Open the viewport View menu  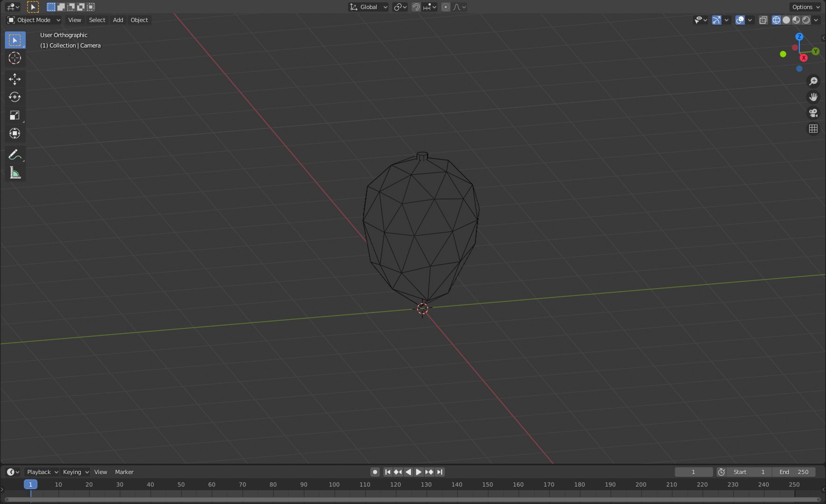coord(75,20)
